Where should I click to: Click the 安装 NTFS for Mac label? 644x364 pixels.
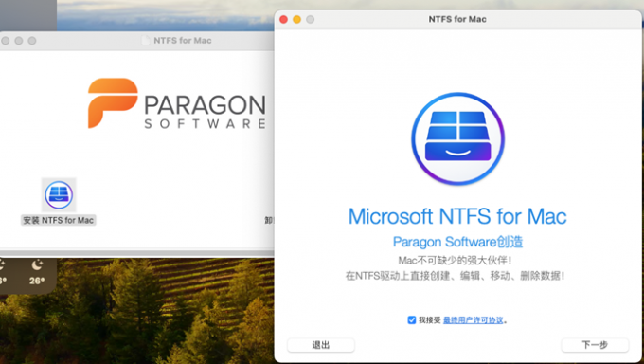(59, 220)
